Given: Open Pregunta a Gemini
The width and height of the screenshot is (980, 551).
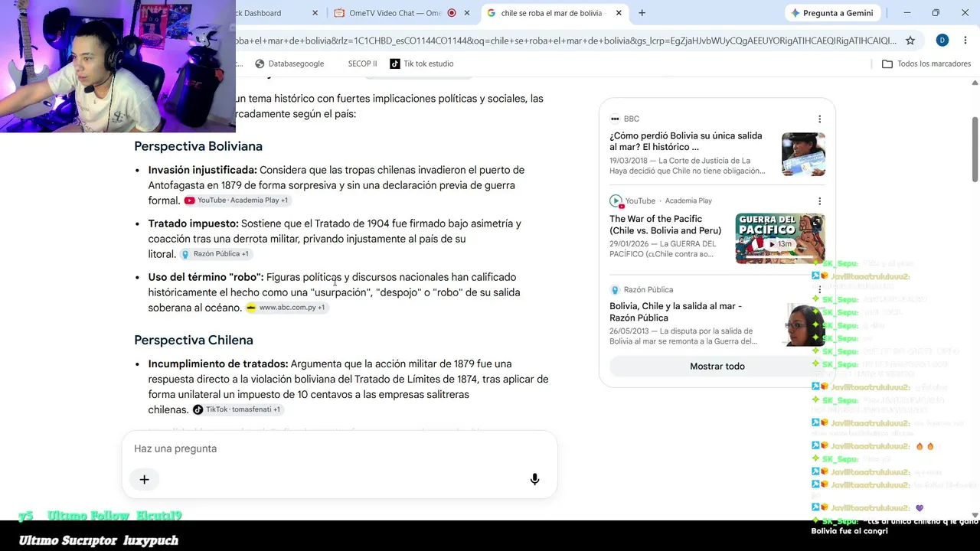Looking at the screenshot, I should pyautogui.click(x=831, y=13).
